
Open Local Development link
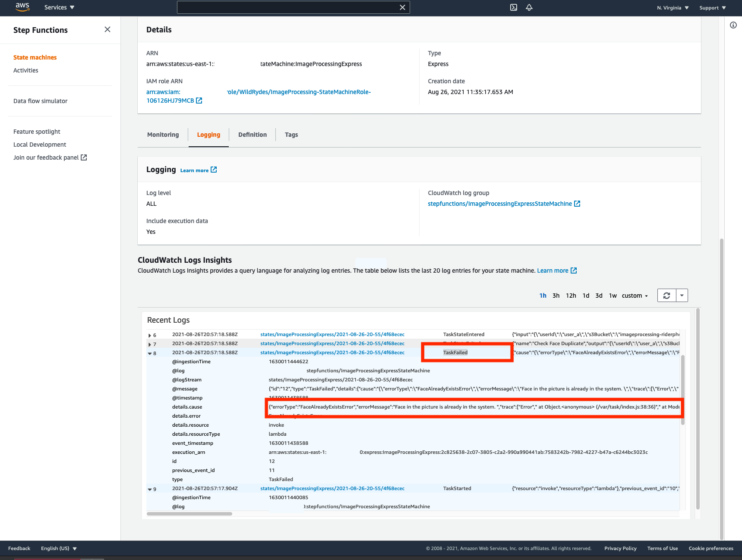[40, 145]
